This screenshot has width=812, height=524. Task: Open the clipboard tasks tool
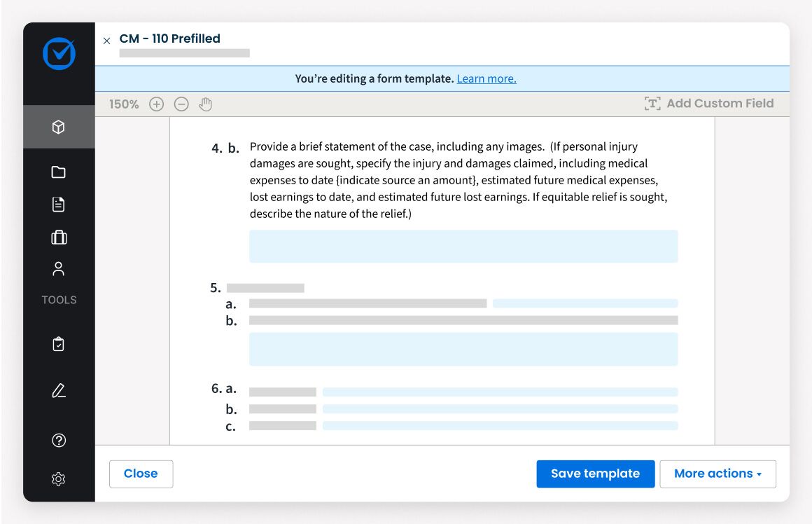pos(59,343)
